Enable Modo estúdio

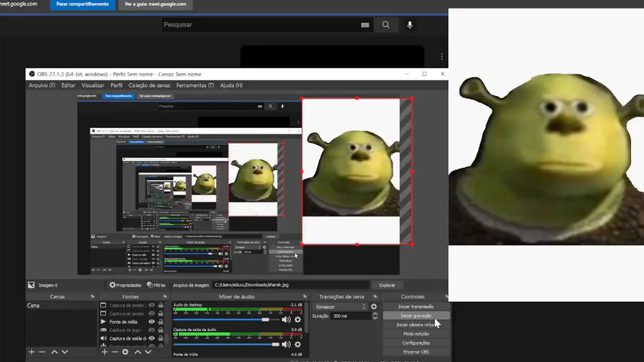point(416,333)
